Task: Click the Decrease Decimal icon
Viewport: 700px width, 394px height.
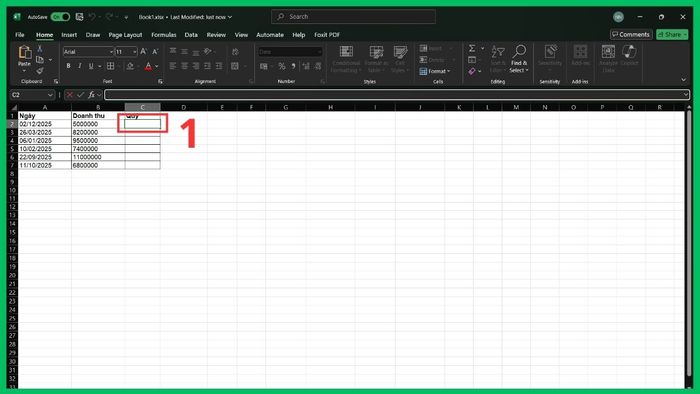Action: click(x=317, y=66)
